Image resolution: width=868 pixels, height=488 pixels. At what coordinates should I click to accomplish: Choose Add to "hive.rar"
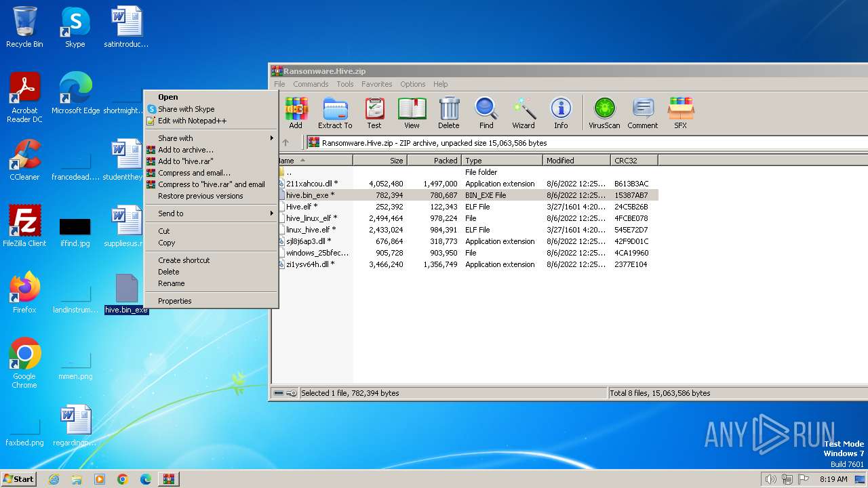211,161
